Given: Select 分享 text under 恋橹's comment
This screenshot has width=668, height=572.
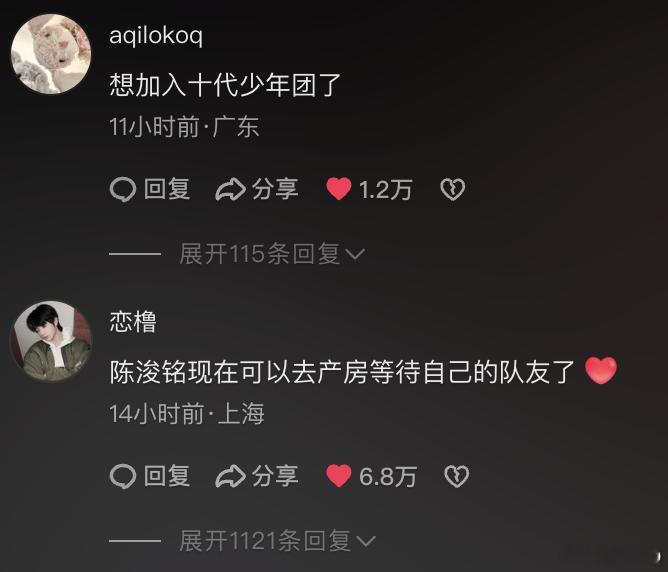Looking at the screenshot, I should 275,476.
